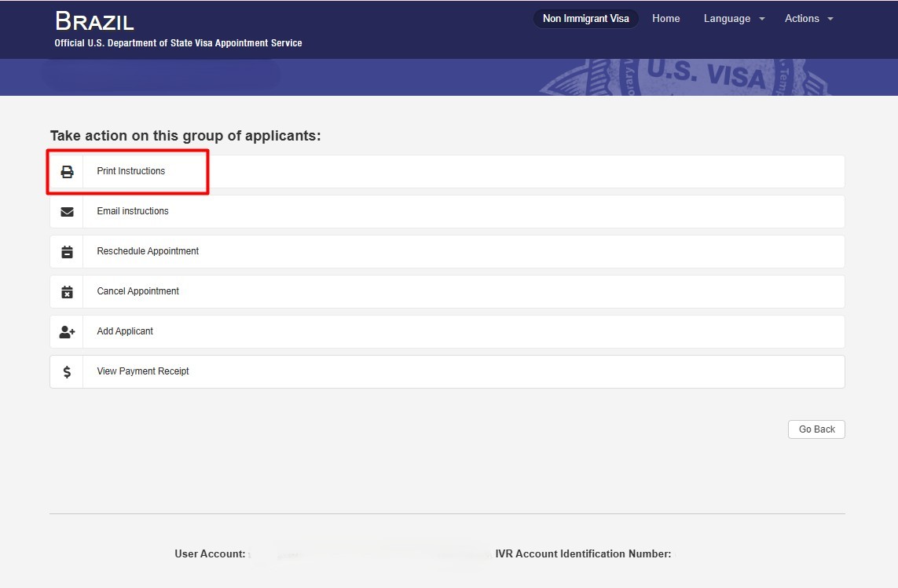The width and height of the screenshot is (898, 588).
Task: Choose Cancel Appointment from the list
Action: click(137, 291)
